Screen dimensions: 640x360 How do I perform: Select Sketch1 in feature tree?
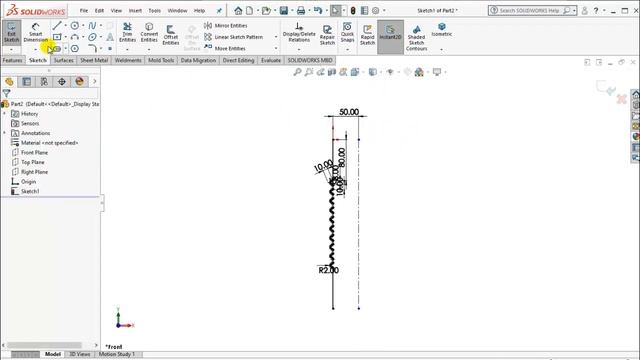click(x=30, y=191)
